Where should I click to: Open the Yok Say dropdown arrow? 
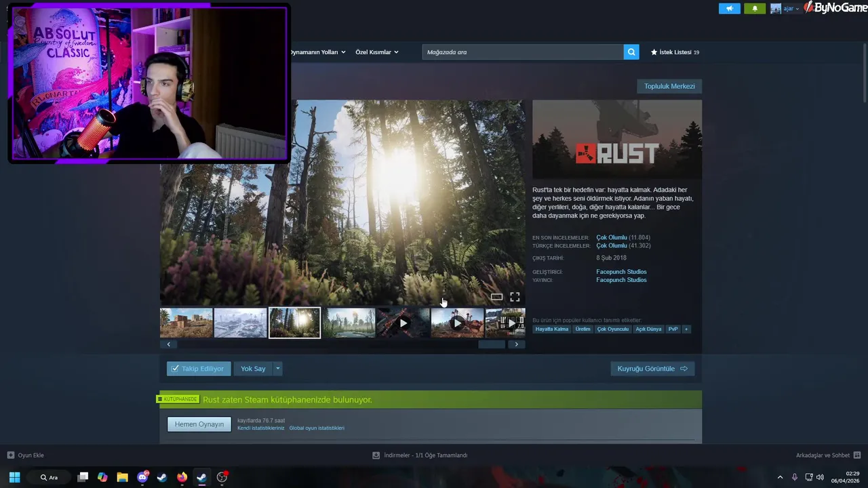tap(277, 369)
